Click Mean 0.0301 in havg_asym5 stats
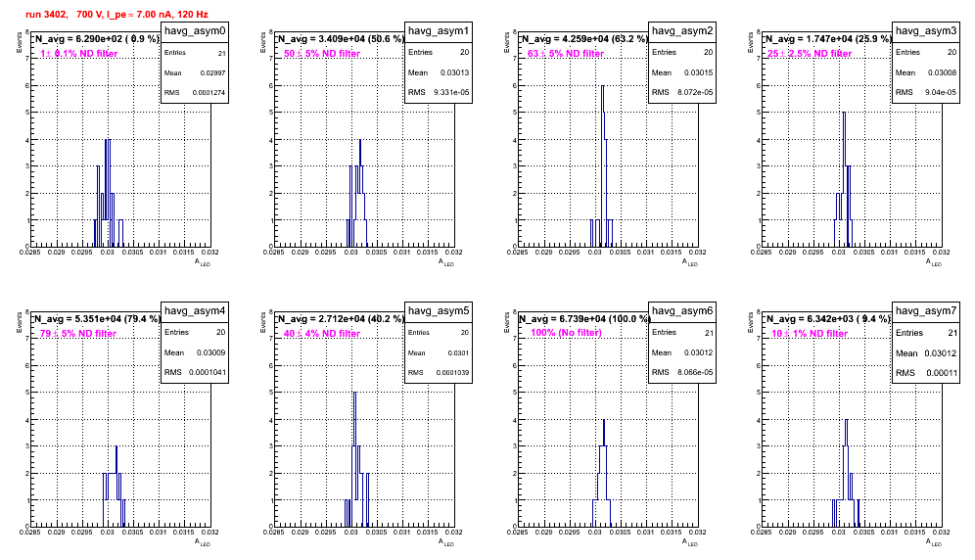Image resolution: width=975 pixels, height=560 pixels. pyautogui.click(x=439, y=352)
